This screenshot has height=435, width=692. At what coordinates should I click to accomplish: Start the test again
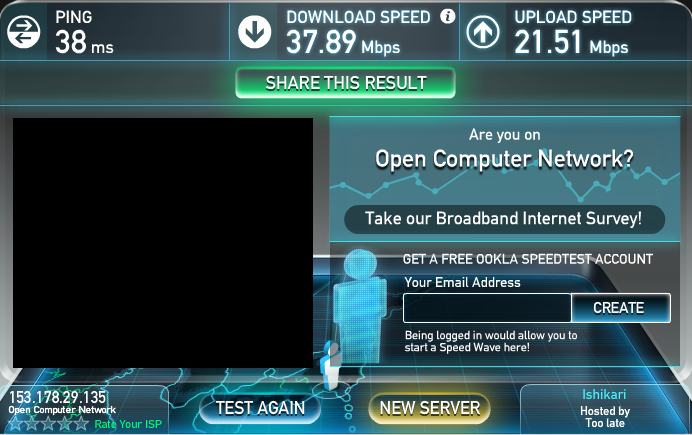pyautogui.click(x=260, y=408)
